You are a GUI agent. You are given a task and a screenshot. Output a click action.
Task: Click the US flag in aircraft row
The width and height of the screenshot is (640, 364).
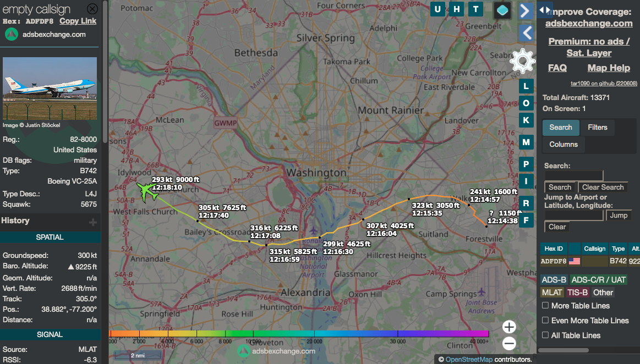(x=575, y=261)
